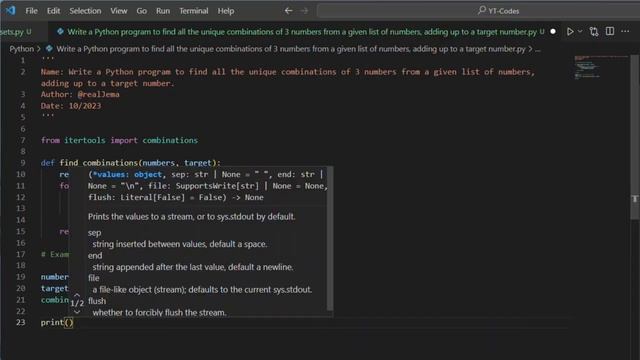Run the Python file with the play icon
Screen dimensions: 640x360
(570, 31)
